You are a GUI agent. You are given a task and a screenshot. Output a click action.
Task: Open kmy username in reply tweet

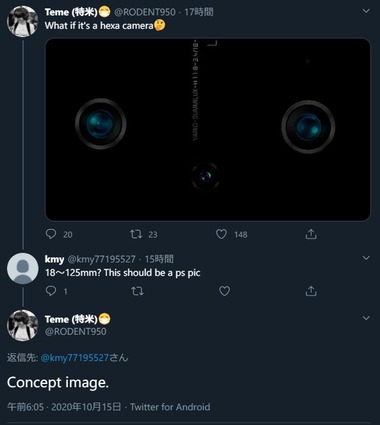coord(54,259)
